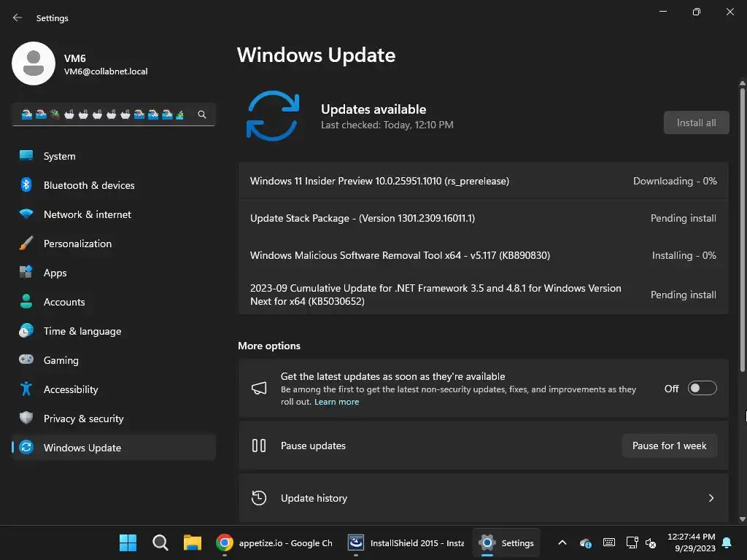Click the Network wifi icon in sidebar
This screenshot has width=747, height=560.
click(x=26, y=214)
